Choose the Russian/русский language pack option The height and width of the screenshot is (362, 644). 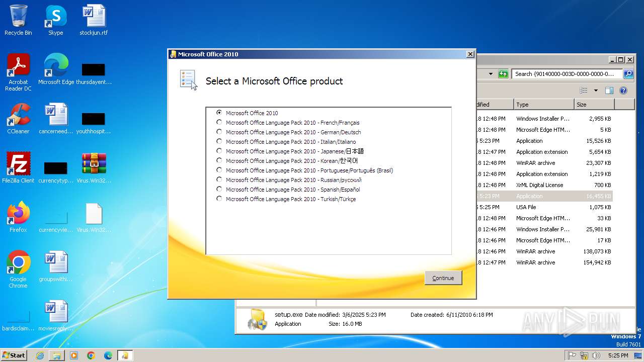coord(219,179)
